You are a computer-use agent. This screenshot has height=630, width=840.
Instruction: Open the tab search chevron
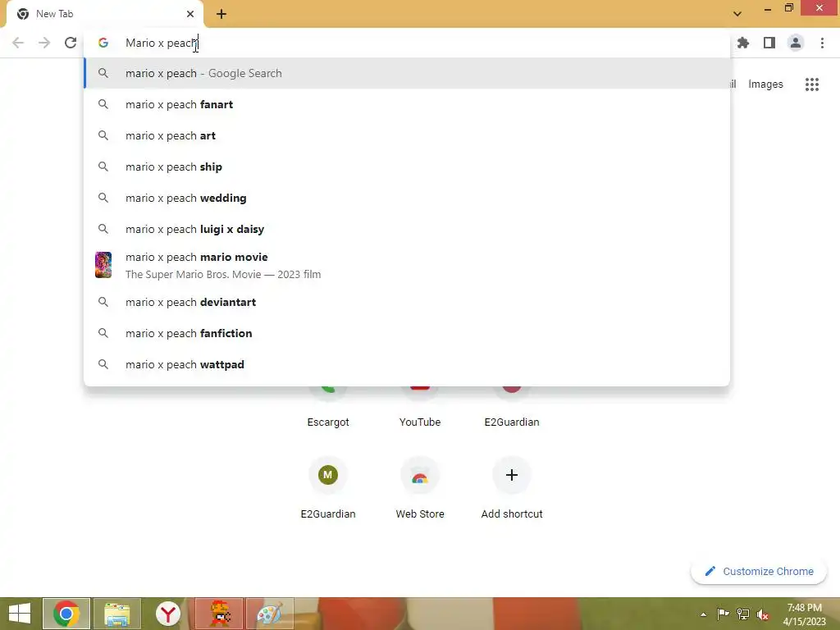(x=737, y=14)
